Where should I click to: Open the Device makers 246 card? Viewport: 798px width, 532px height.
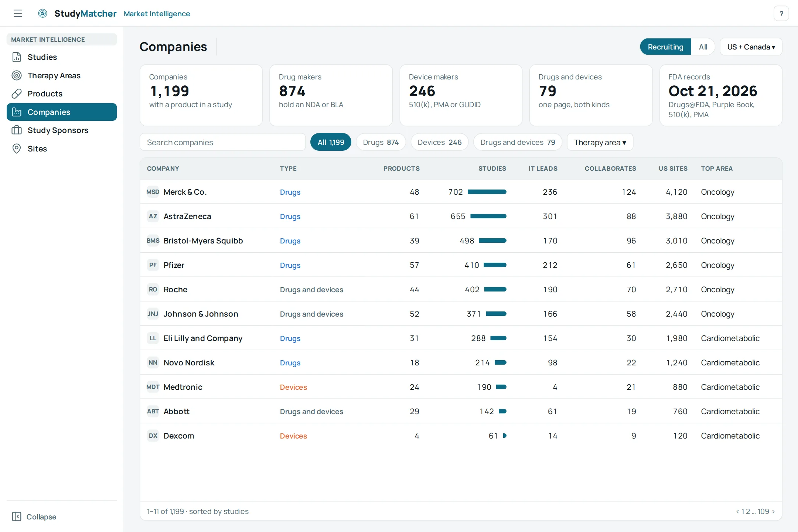tap(461, 95)
